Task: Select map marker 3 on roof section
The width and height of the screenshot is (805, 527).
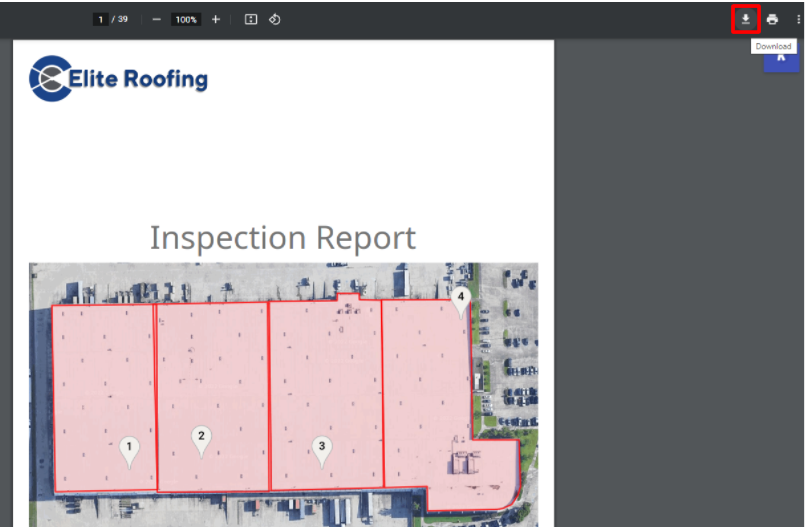Action: click(x=322, y=451)
